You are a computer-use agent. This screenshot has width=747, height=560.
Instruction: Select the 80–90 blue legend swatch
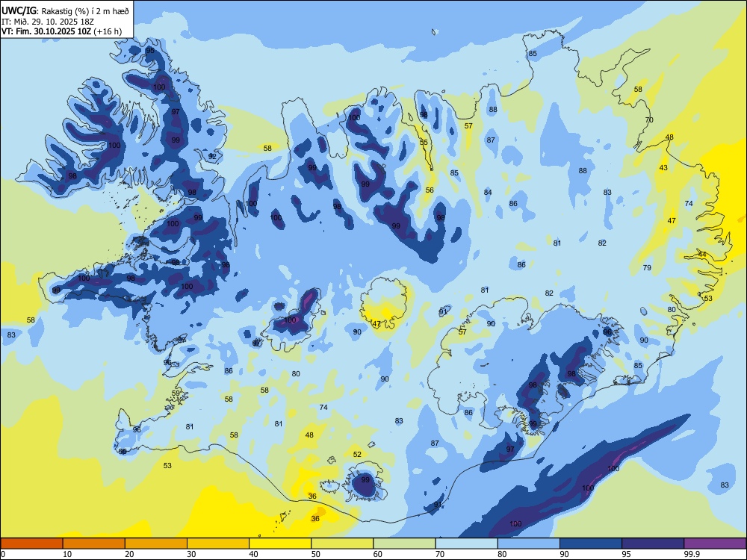529,544
